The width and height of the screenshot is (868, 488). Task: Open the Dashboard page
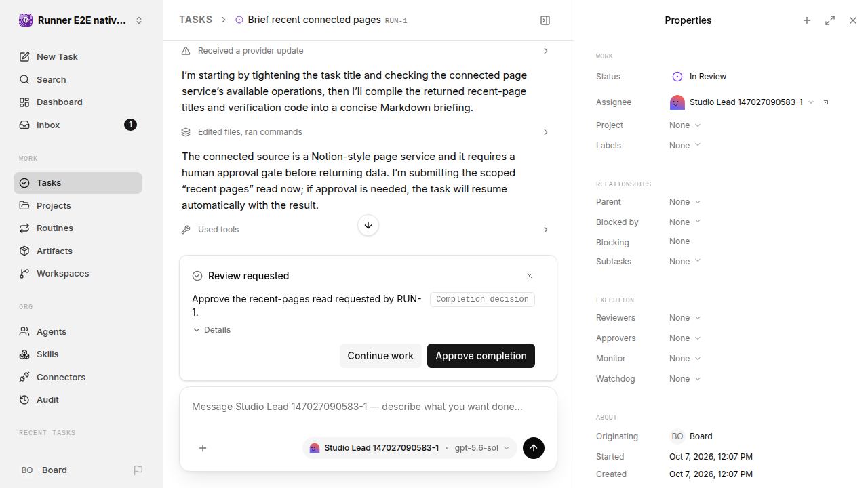pyautogui.click(x=78, y=102)
